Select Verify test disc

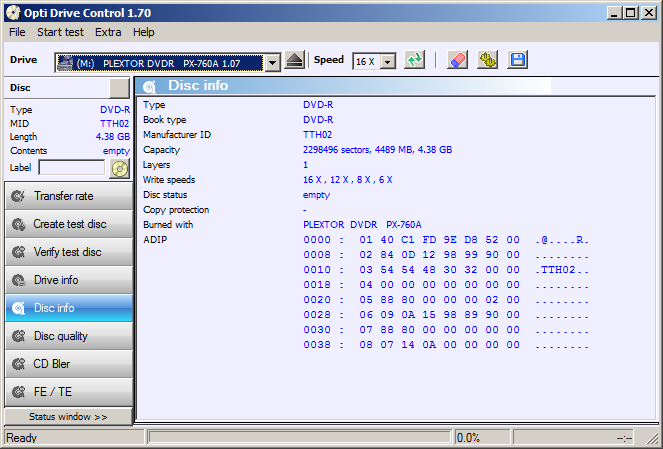(x=69, y=252)
